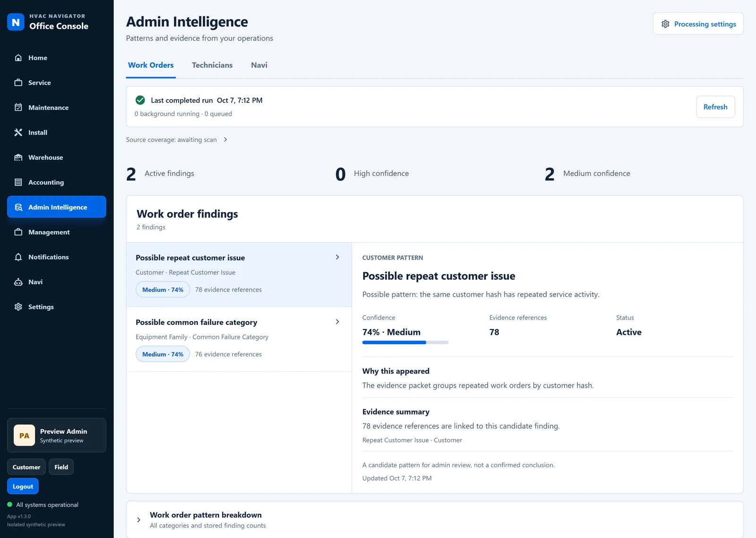Switch to the Customer view button
756x538 pixels.
26,467
